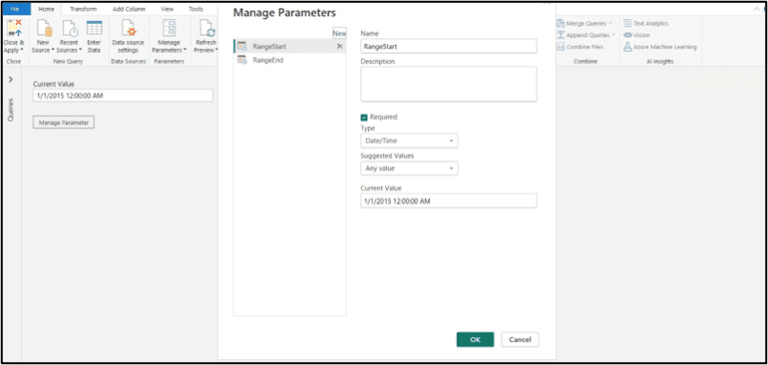768x365 pixels.
Task: Confirm with the OK button
Action: click(475, 340)
